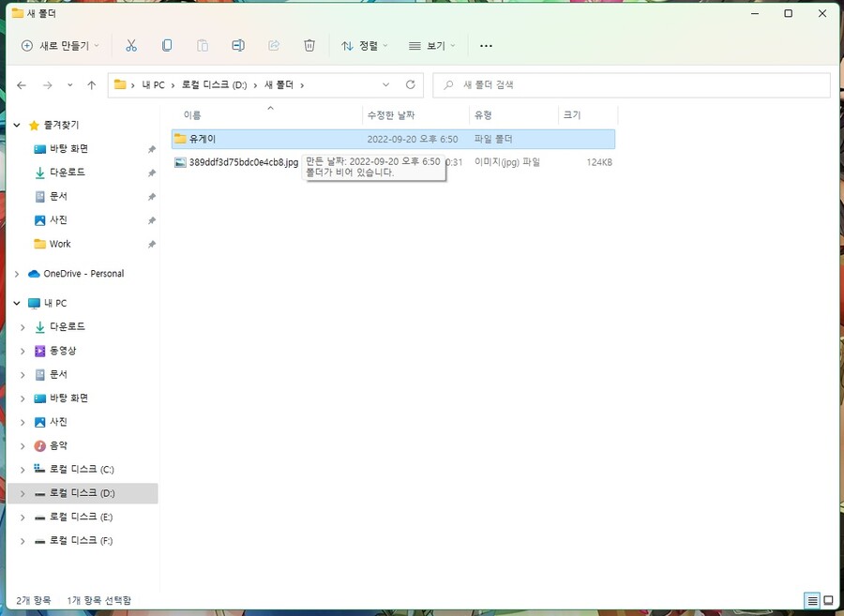Refresh the folder with the refresh icon
The width and height of the screenshot is (844, 616).
(410, 84)
